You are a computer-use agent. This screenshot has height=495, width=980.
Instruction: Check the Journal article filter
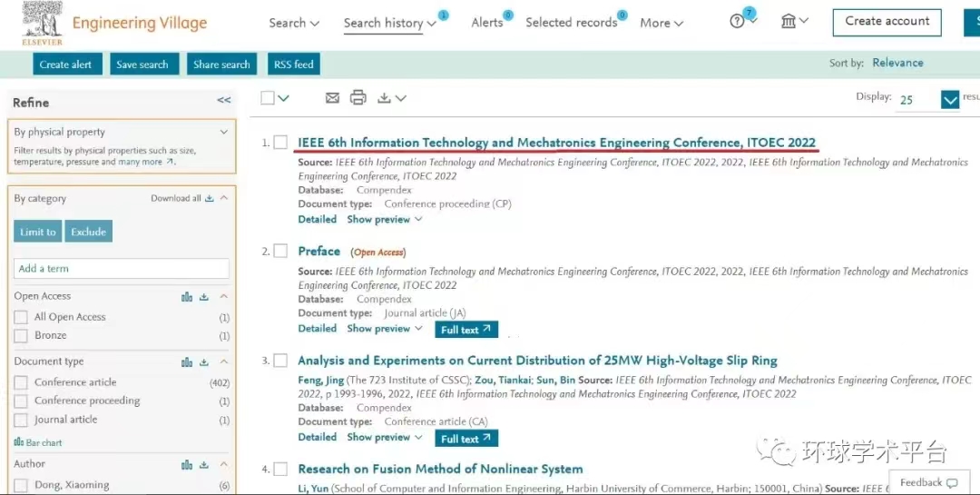(21, 420)
